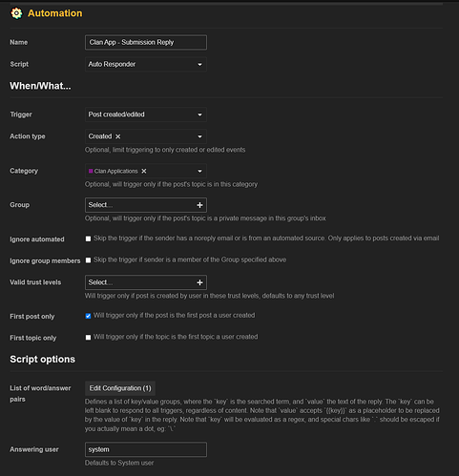Enable the First topic only checkbox
The height and width of the screenshot is (476, 459).
pos(88,338)
